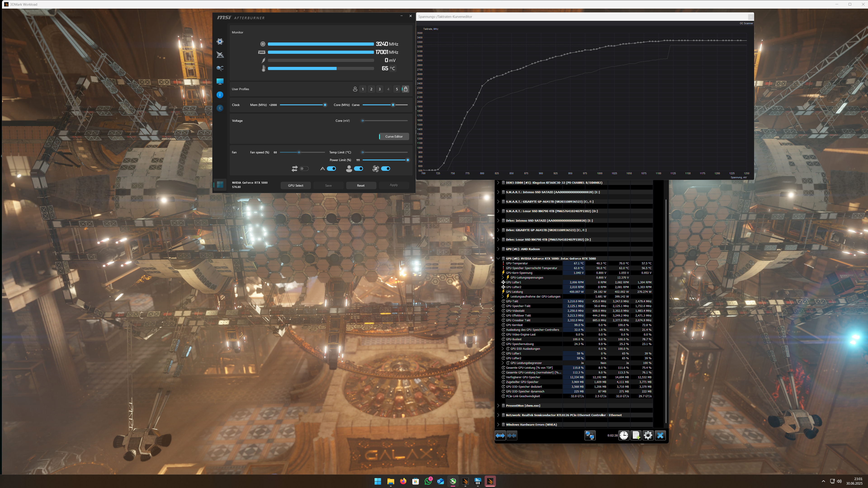This screenshot has height=488, width=868.
Task: Click the blue info icon in sidebar
Action: click(220, 95)
